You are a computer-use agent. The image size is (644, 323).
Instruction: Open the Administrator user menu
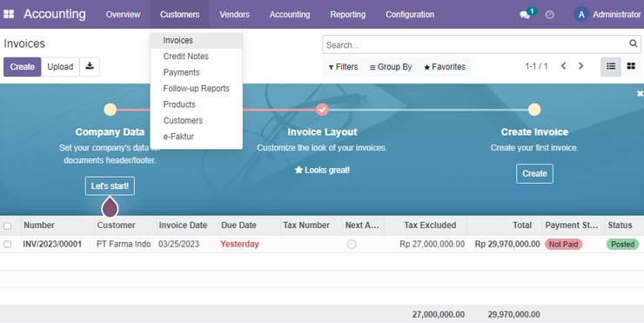pyautogui.click(x=607, y=15)
